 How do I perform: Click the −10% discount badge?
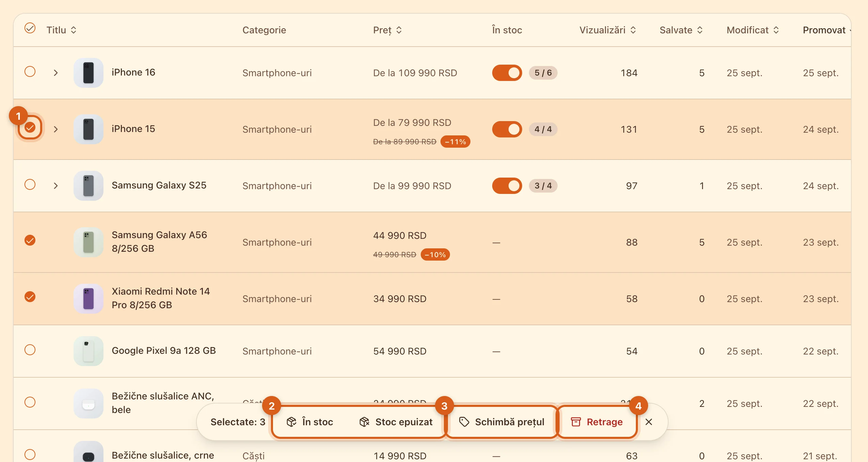click(x=435, y=254)
